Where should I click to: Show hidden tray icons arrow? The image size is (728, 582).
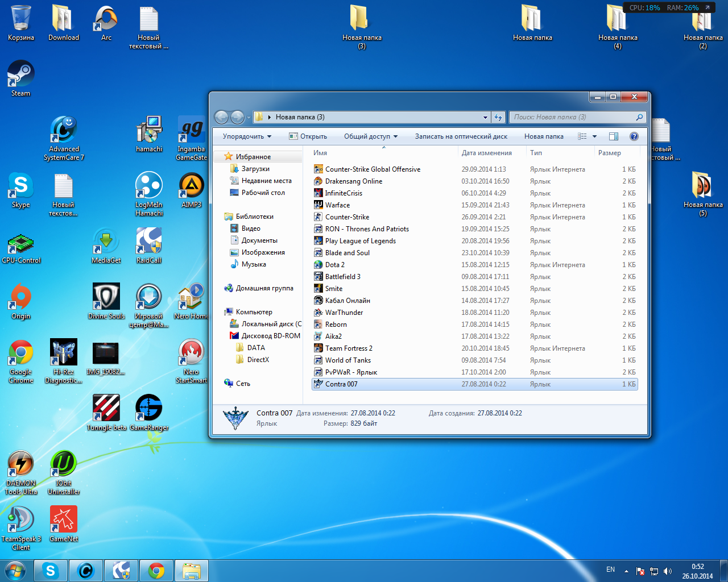(626, 571)
